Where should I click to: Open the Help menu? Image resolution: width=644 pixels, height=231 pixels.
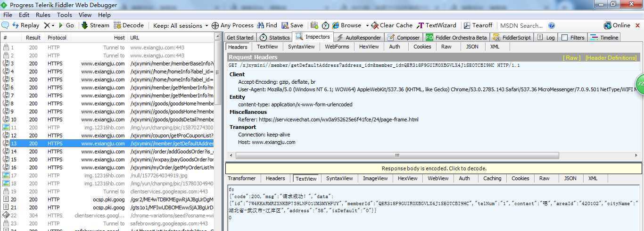pos(104,15)
